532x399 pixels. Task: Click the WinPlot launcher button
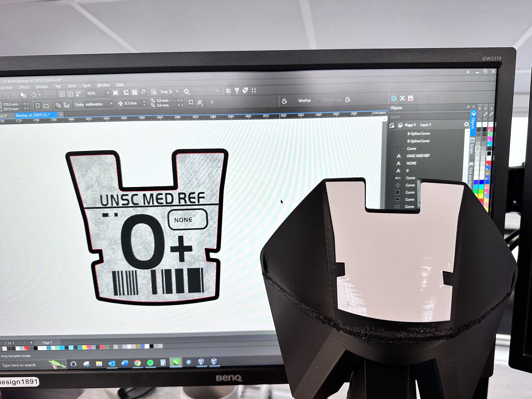pyautogui.click(x=304, y=101)
